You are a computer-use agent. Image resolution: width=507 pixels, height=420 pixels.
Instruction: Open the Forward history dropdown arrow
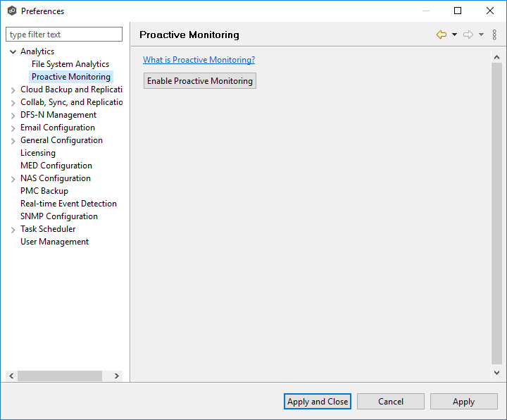coord(481,35)
